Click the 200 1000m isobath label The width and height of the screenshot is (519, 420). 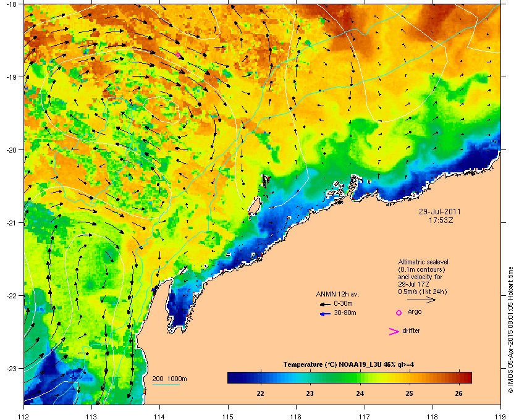[169, 379]
